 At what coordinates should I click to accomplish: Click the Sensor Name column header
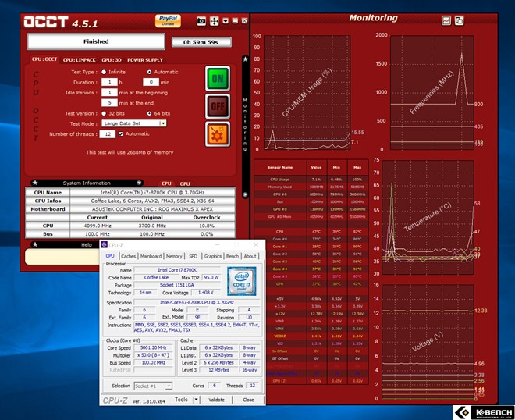coord(280,168)
